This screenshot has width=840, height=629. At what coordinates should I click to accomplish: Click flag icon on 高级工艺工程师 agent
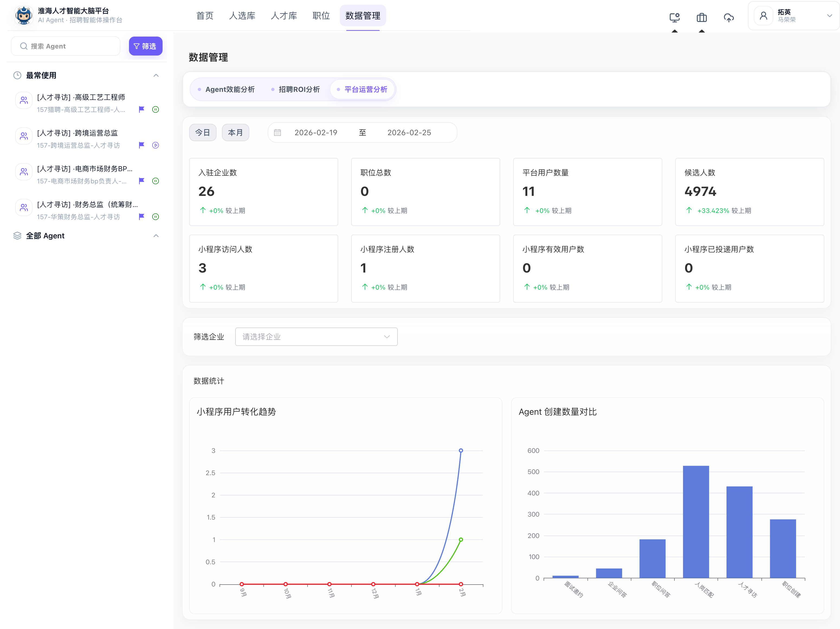tap(142, 109)
